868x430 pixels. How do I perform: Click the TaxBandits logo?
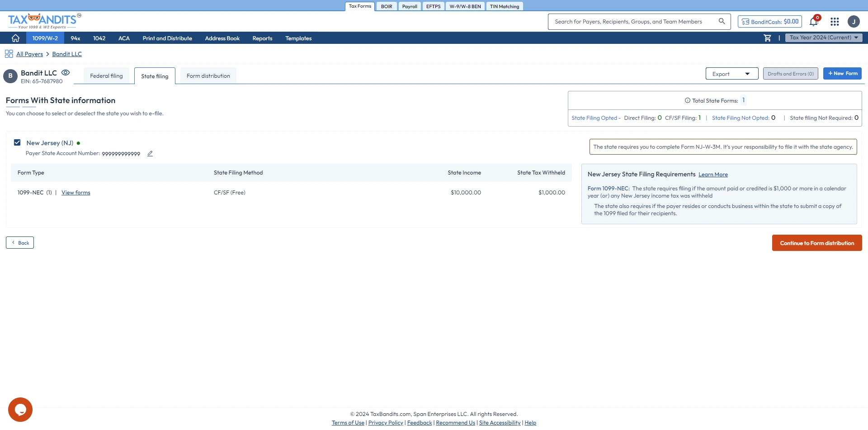coord(44,21)
